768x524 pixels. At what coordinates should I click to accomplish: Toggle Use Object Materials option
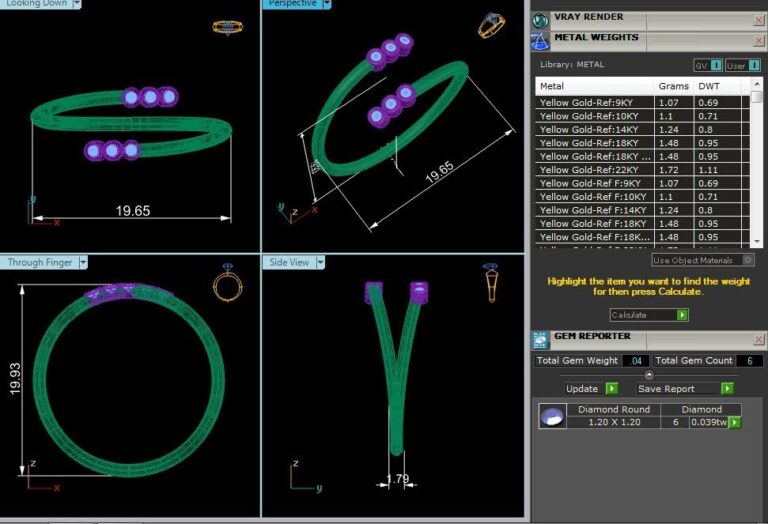(702, 260)
